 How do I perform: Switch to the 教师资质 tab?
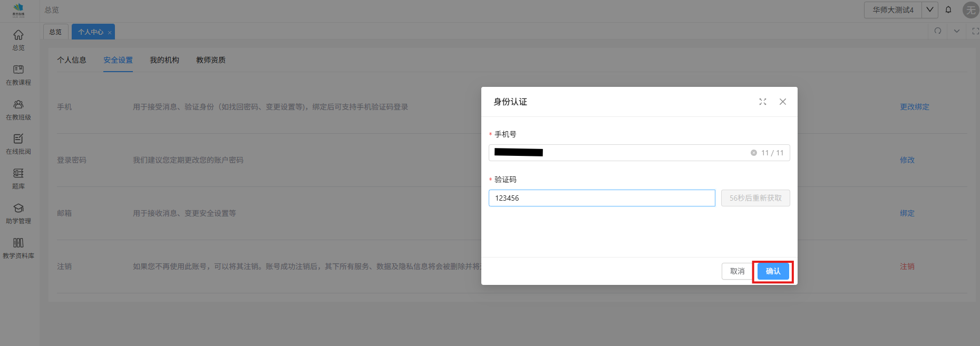click(211, 60)
